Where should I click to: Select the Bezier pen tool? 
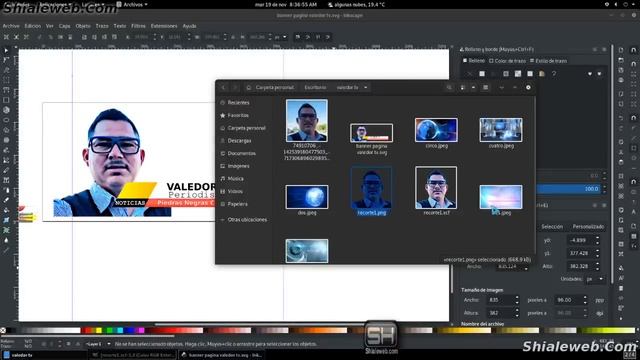click(x=6, y=160)
